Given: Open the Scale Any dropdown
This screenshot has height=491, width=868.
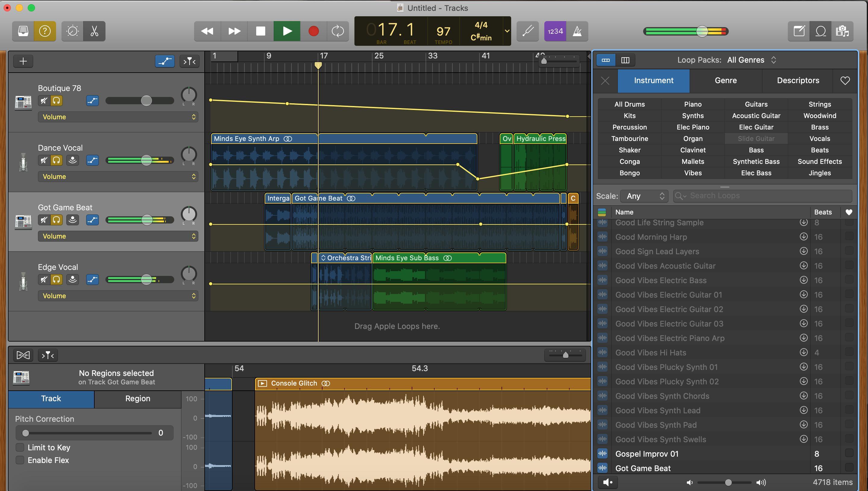Looking at the screenshot, I should pyautogui.click(x=645, y=196).
